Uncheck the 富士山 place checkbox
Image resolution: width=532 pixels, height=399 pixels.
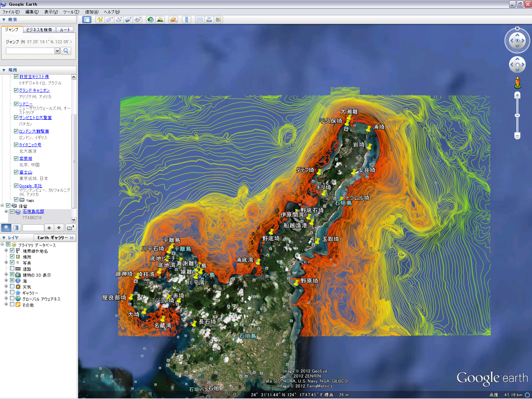point(16,172)
